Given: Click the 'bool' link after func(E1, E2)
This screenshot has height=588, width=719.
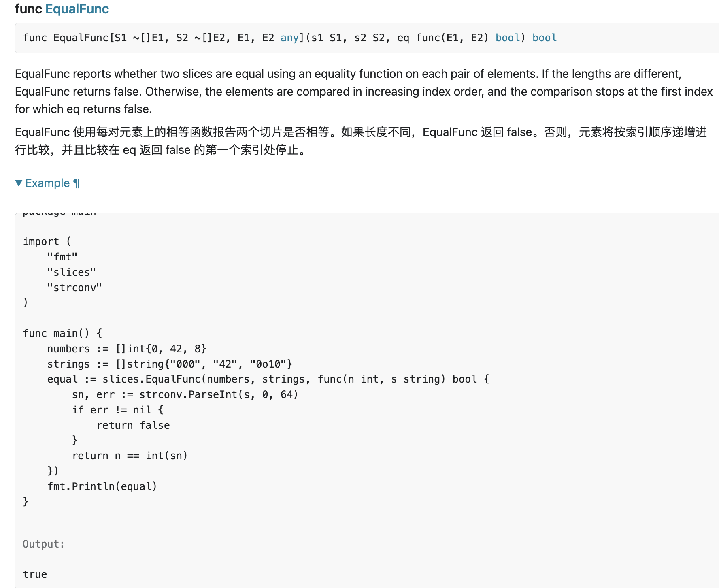Looking at the screenshot, I should 508,38.
